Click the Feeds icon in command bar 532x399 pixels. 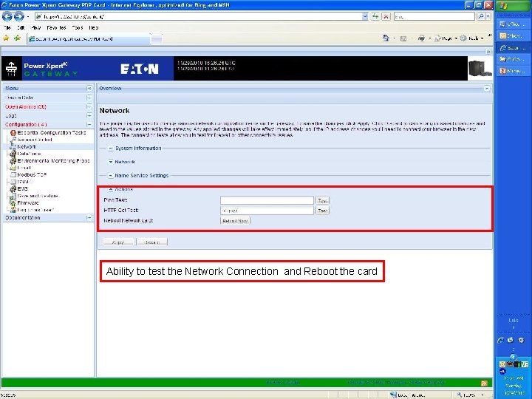coord(403,38)
